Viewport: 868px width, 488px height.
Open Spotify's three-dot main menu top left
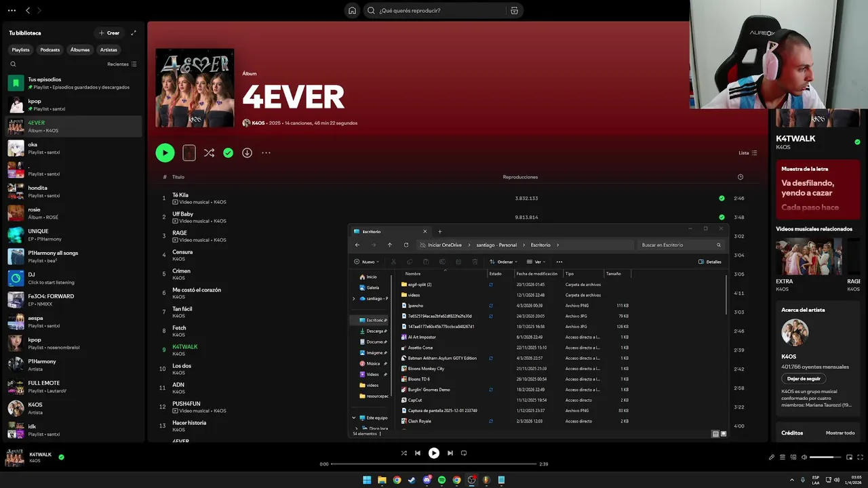(x=12, y=10)
